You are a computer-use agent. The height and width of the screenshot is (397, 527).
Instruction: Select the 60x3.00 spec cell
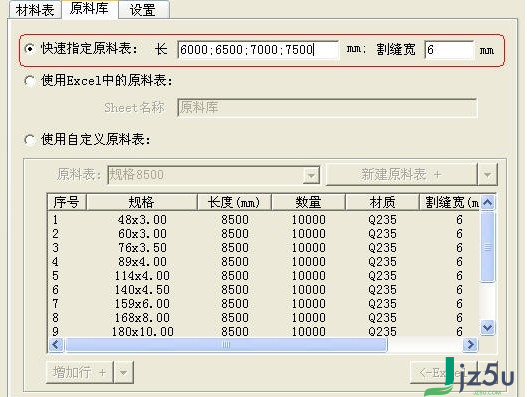[x=142, y=234]
